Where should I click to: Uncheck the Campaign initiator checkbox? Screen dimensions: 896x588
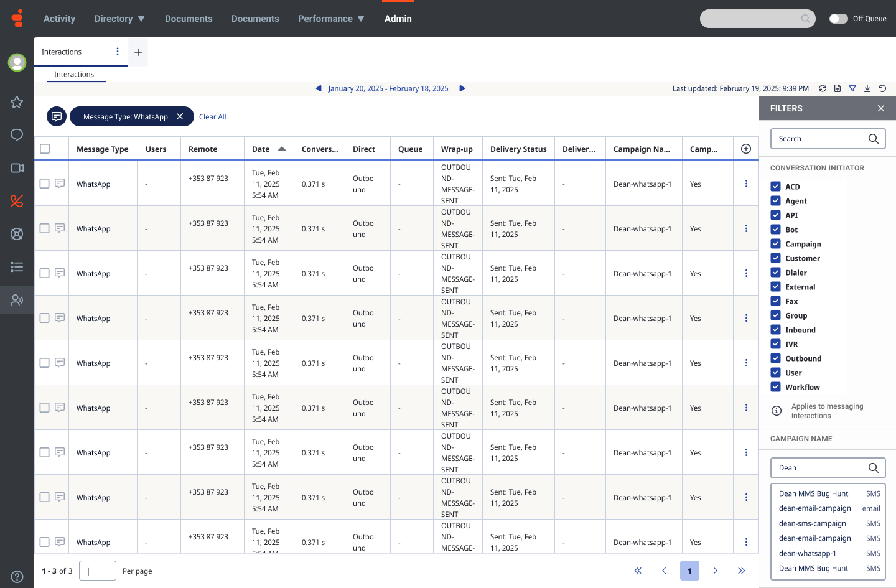pos(775,244)
